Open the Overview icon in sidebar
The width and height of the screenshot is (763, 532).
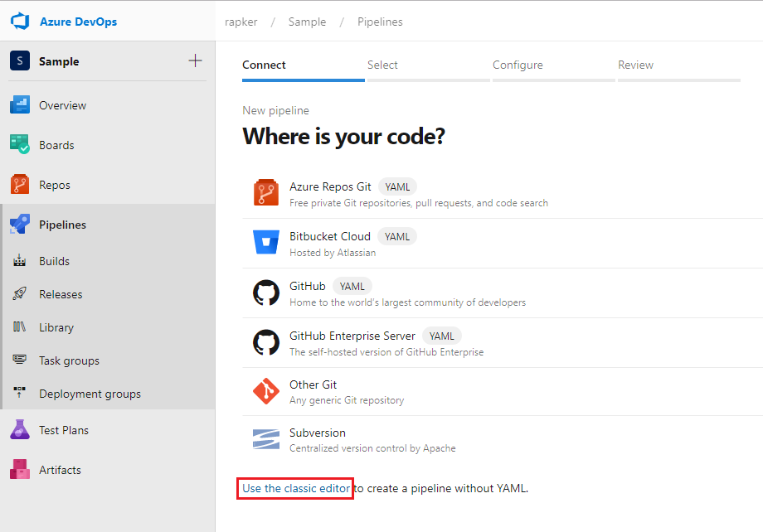(20, 105)
